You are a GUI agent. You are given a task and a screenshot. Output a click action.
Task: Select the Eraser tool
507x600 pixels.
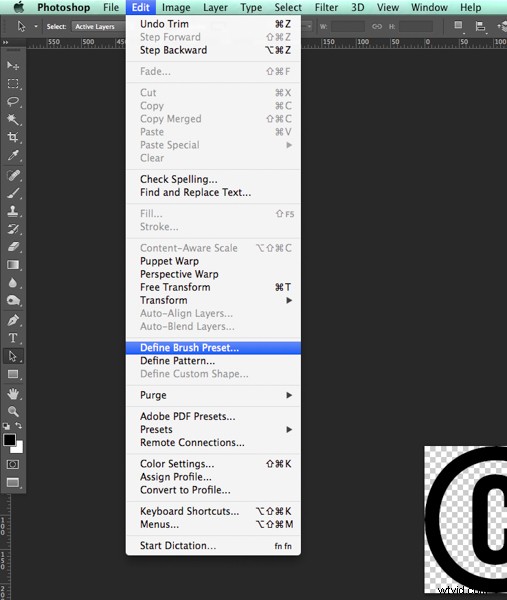[13, 247]
